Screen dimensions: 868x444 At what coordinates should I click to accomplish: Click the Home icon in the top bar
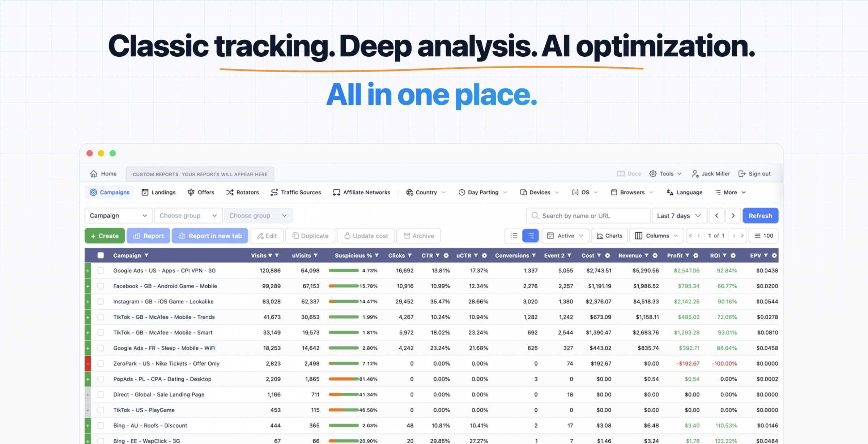click(94, 174)
